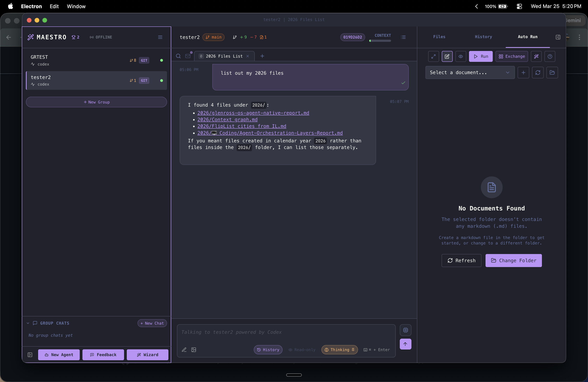Click the refresh documents icon
The height and width of the screenshot is (382, 588).
pyautogui.click(x=538, y=72)
